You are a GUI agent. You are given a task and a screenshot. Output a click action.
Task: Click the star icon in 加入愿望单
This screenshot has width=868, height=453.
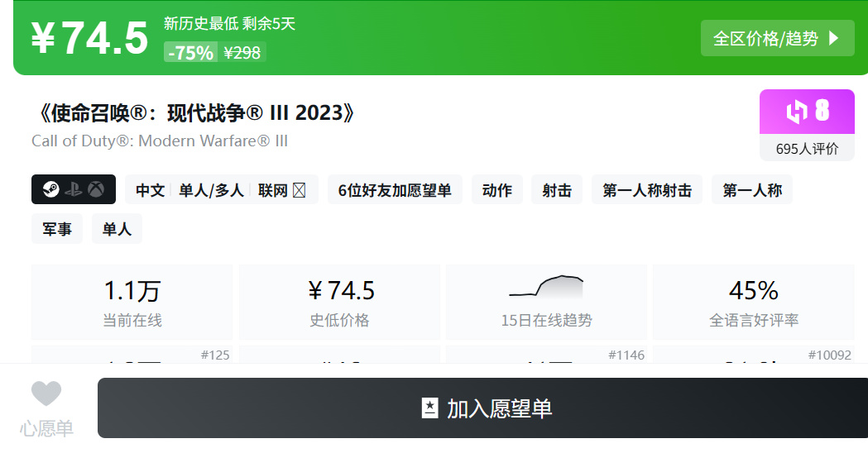pos(429,408)
